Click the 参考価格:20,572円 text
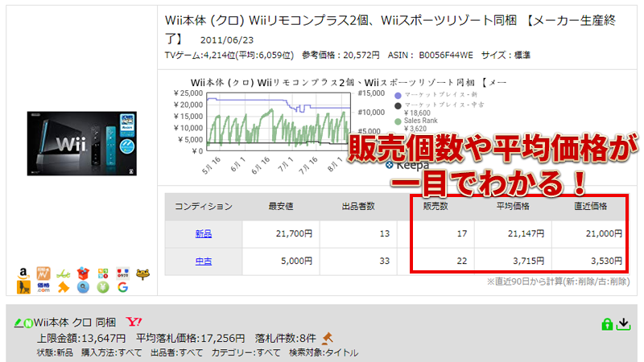The width and height of the screenshot is (644, 362). tap(341, 56)
